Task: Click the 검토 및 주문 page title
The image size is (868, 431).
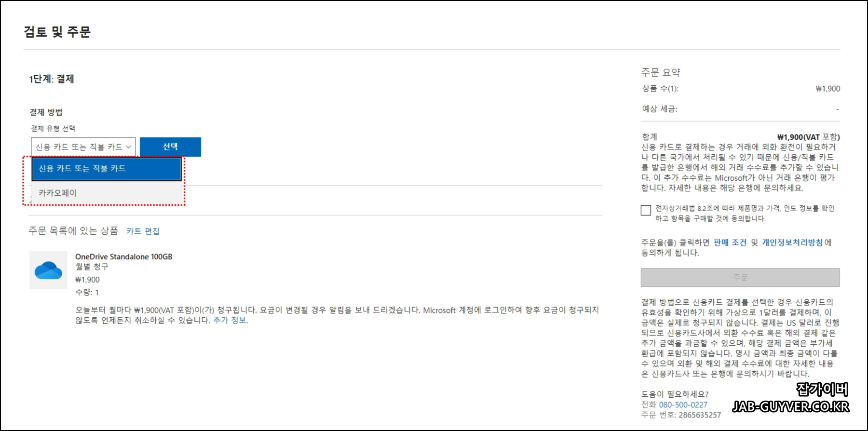Action: (x=57, y=32)
